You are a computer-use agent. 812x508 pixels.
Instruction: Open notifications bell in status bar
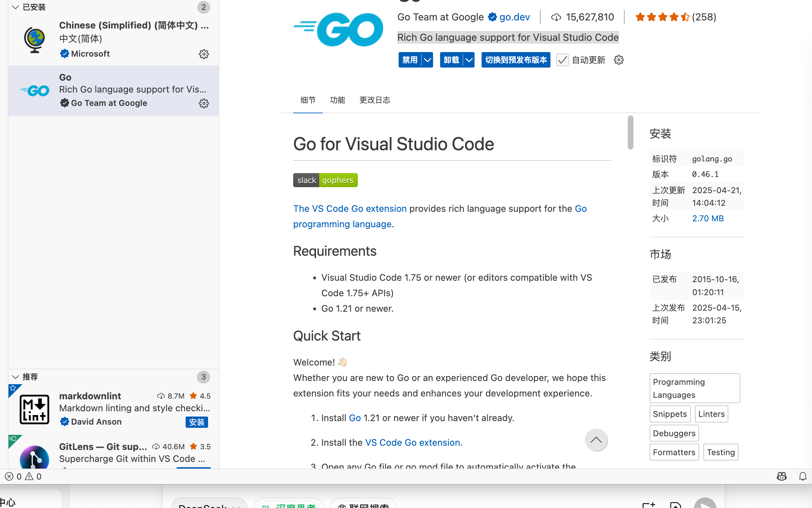tap(803, 476)
